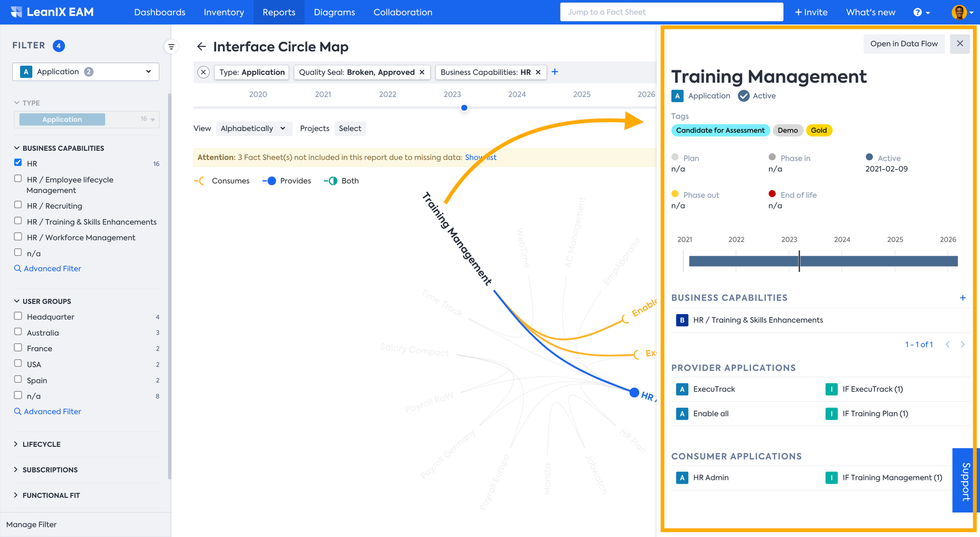
Task: Click the back arrow beside Interface Circle Map
Action: tap(201, 47)
